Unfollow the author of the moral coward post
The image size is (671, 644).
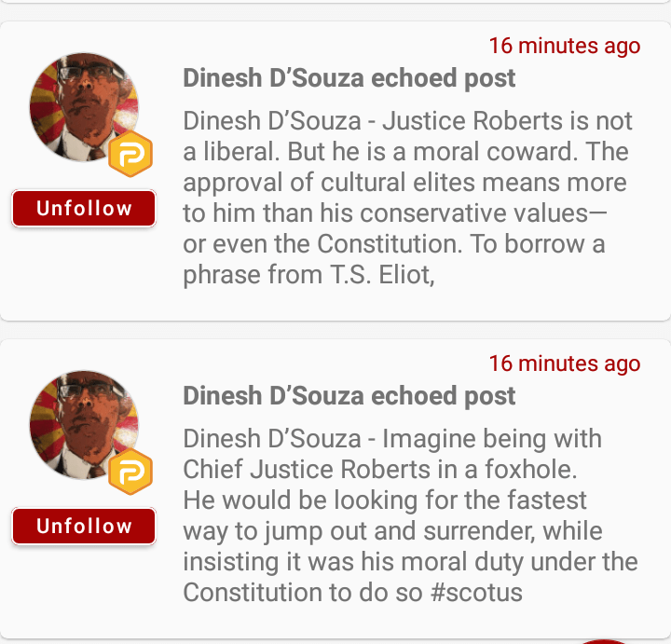(84, 208)
